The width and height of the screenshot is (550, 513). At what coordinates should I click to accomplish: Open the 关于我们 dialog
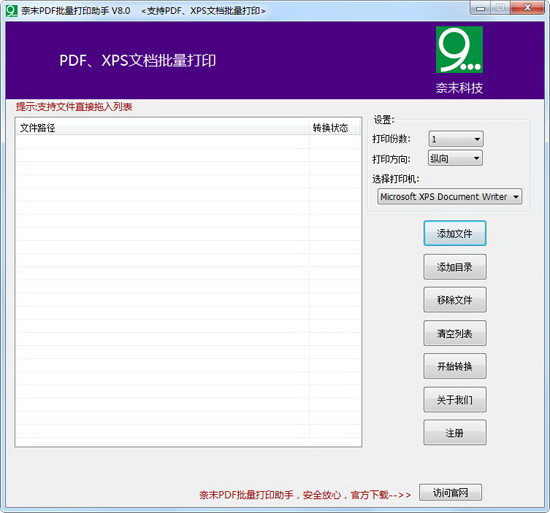pos(455,399)
